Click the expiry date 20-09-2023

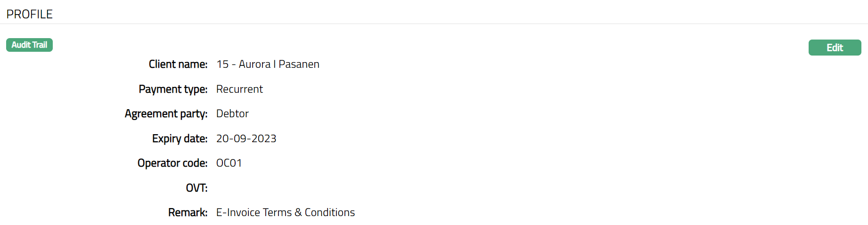coord(246,139)
